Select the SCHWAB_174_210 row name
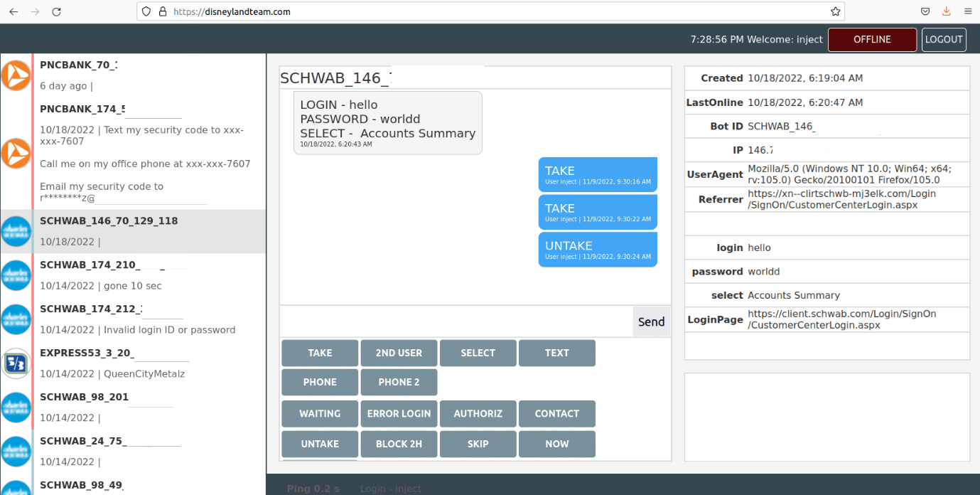The height and width of the screenshot is (495, 980). coord(88,265)
